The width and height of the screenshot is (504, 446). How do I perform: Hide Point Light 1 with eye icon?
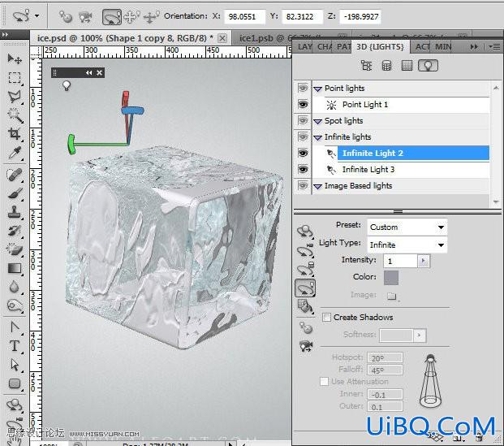pos(303,105)
